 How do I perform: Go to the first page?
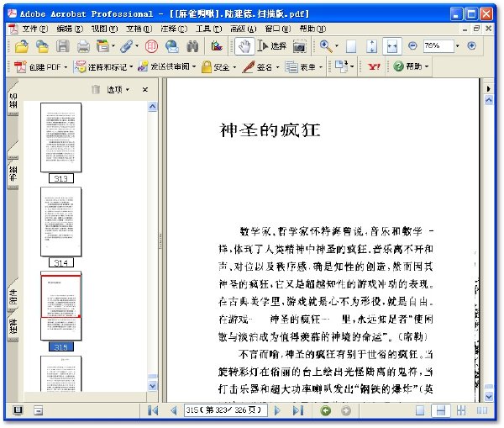click(x=153, y=410)
